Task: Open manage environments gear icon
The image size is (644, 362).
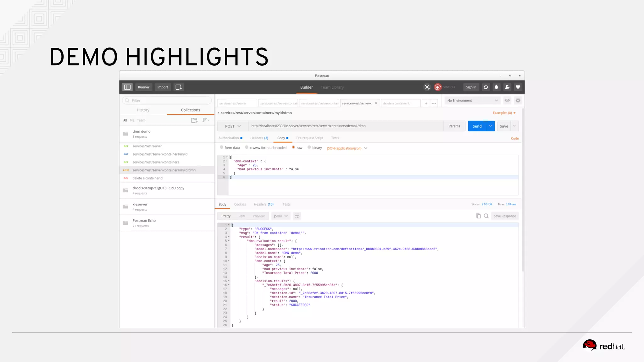Action: (x=518, y=101)
